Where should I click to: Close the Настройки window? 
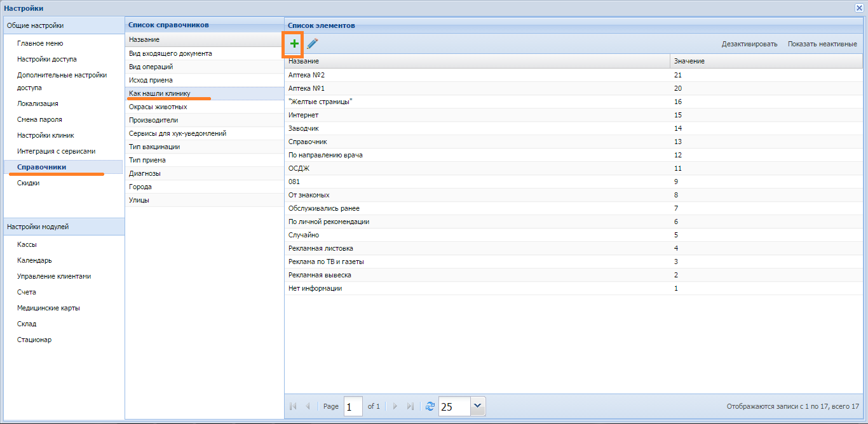[859, 8]
